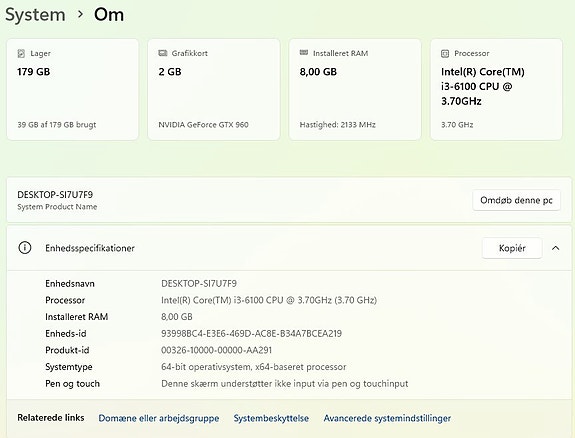575x438 pixels.
Task: Click the Installeret RAM memory icon
Action: [x=304, y=53]
